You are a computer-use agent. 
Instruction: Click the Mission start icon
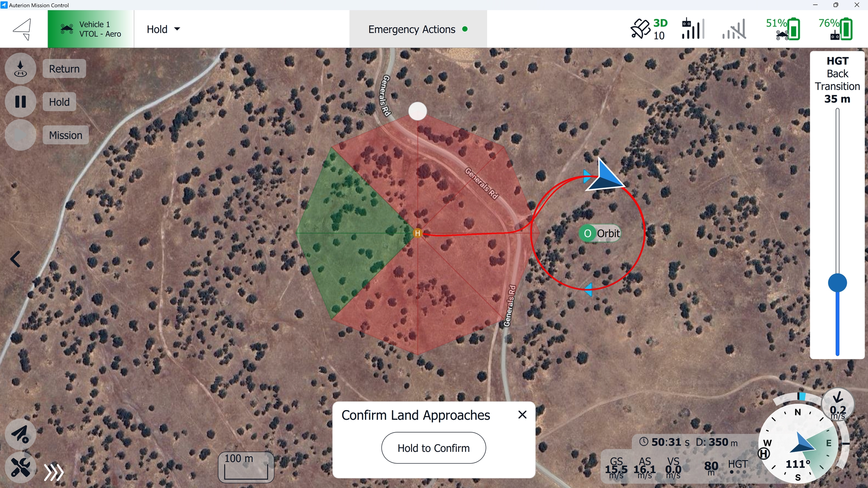pyautogui.click(x=20, y=135)
